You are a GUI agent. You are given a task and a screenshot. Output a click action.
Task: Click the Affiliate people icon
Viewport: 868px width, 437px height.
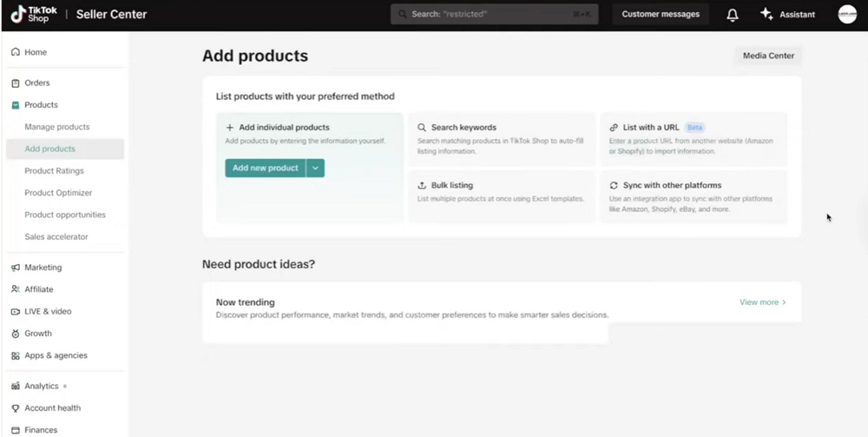tap(16, 289)
